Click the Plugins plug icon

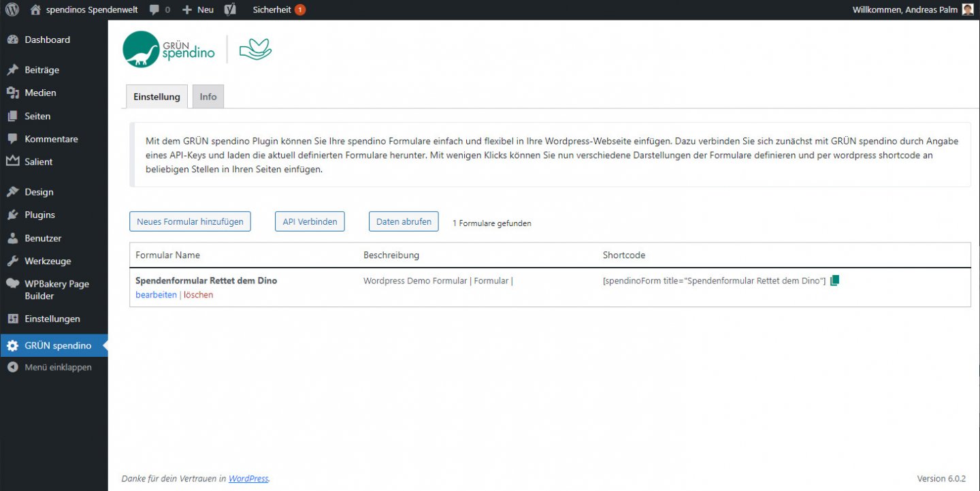point(12,215)
